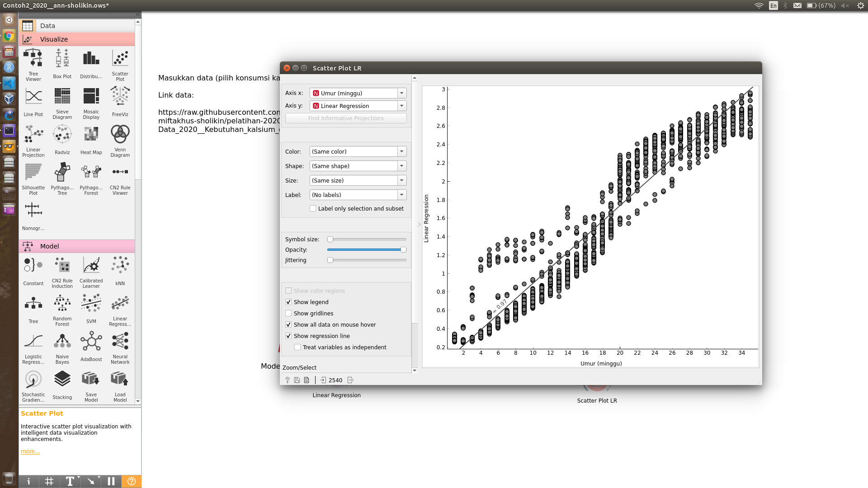868x488 pixels.
Task: Open workflow info button
Action: [28, 481]
